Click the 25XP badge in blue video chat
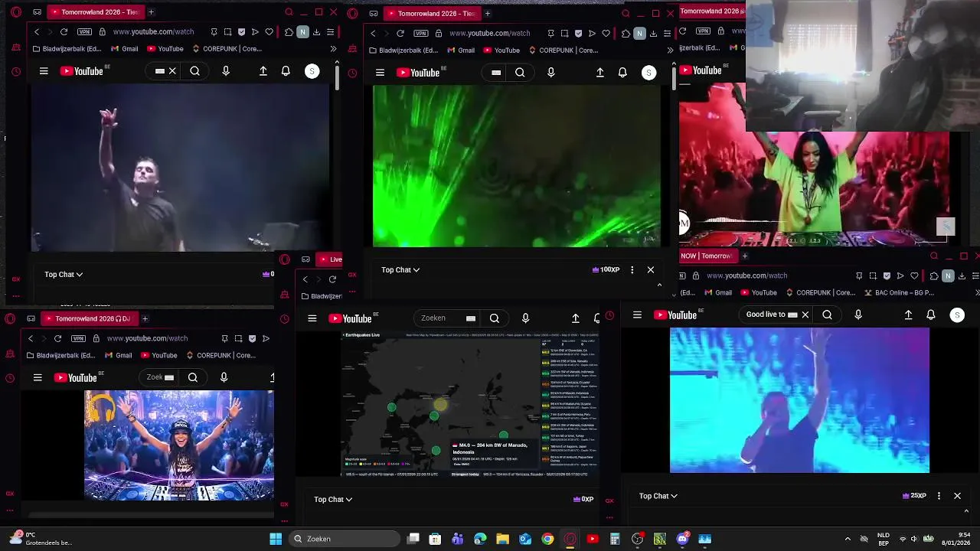980x551 pixels. [915, 496]
